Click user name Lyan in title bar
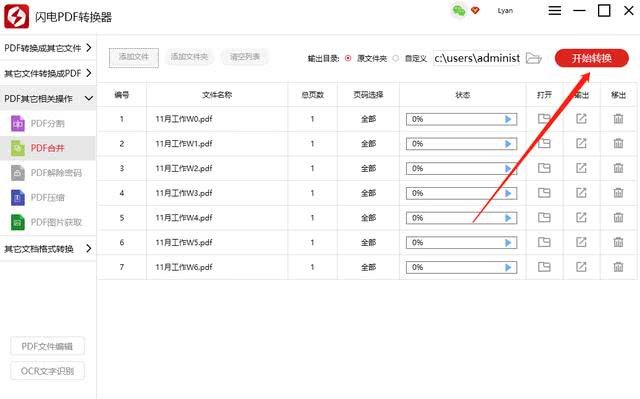Screen dimensions: 640x399 point(505,11)
